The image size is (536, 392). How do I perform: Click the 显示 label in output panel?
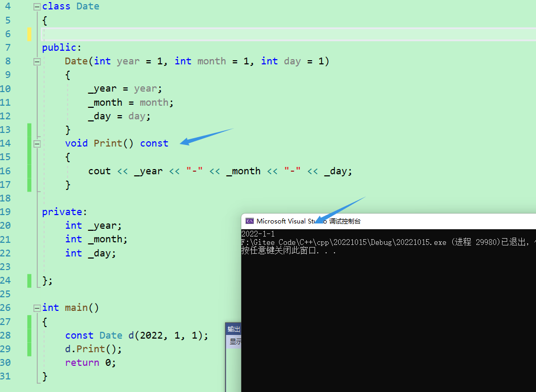(x=235, y=341)
